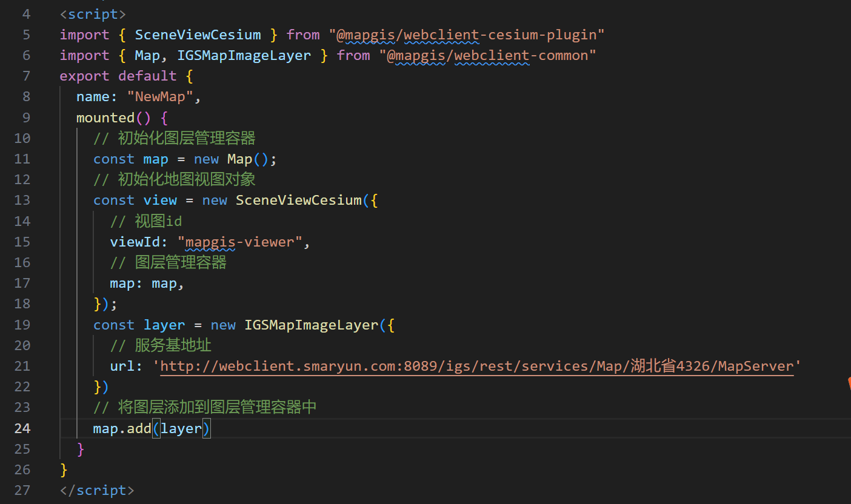Click SceneViewCesium in the import statement
The height and width of the screenshot is (504, 851).
click(198, 35)
